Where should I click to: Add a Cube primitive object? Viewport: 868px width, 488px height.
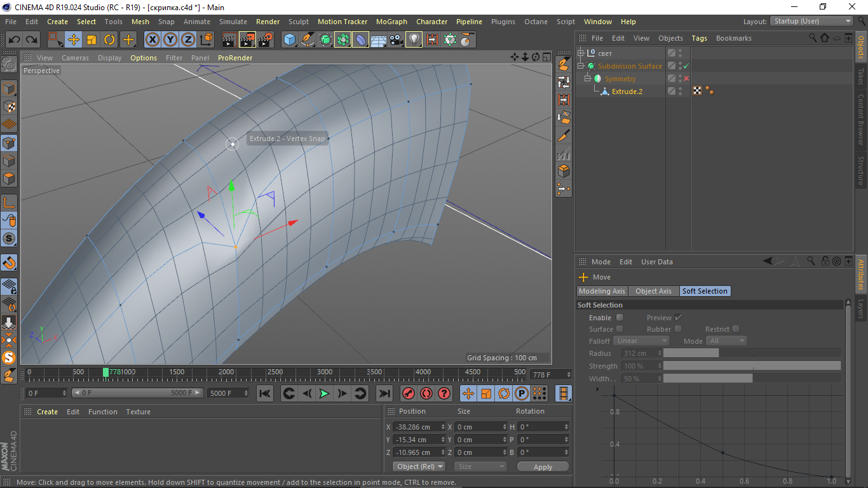tap(290, 39)
